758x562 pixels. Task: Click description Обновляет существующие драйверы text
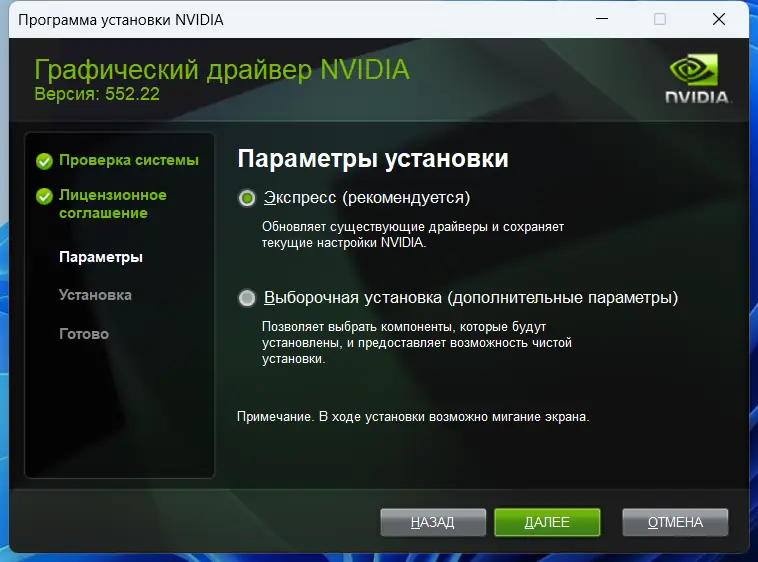click(413, 234)
